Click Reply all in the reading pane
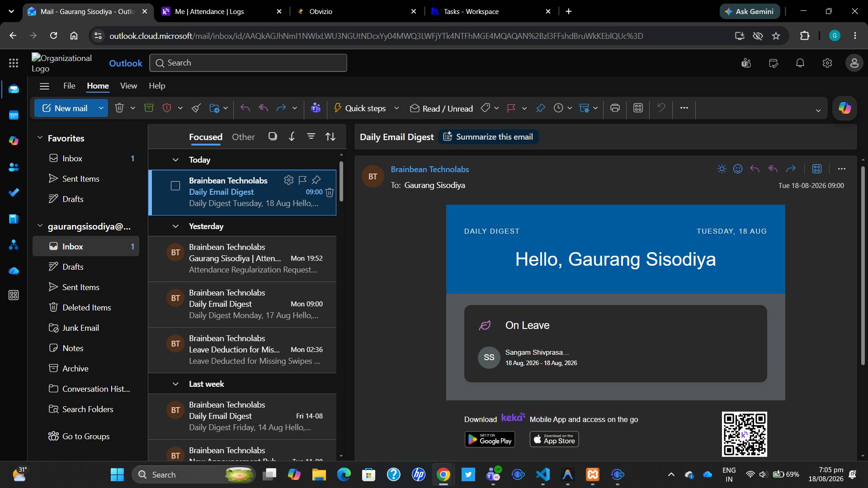 pyautogui.click(x=773, y=169)
